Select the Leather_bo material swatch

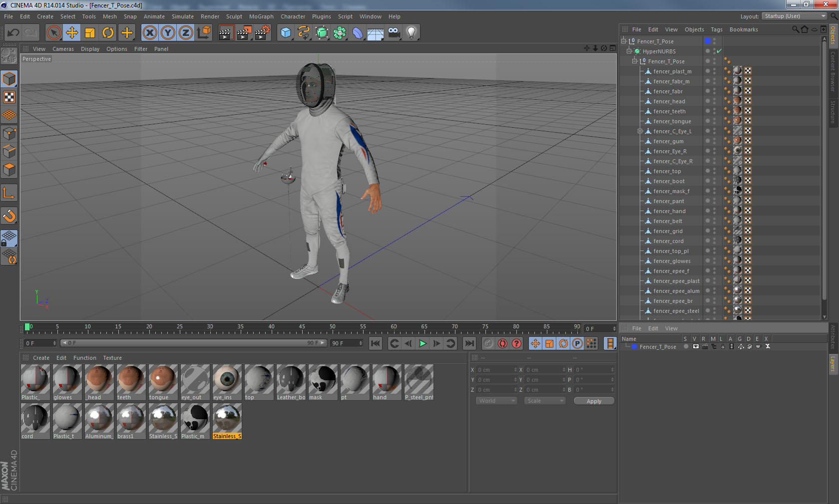(x=291, y=382)
